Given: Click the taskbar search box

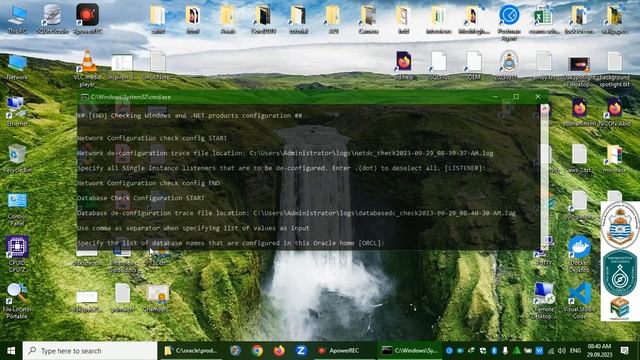Looking at the screenshot, I should (x=90, y=351).
